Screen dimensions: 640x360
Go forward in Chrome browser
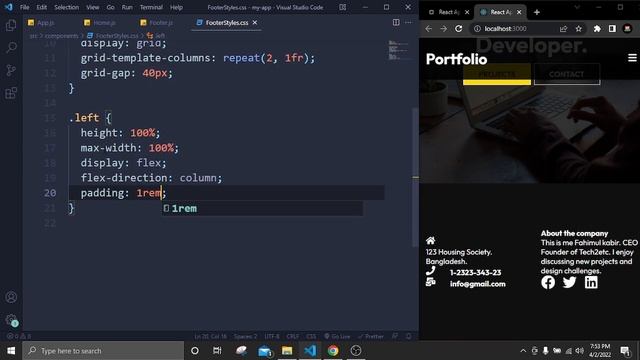click(444, 29)
